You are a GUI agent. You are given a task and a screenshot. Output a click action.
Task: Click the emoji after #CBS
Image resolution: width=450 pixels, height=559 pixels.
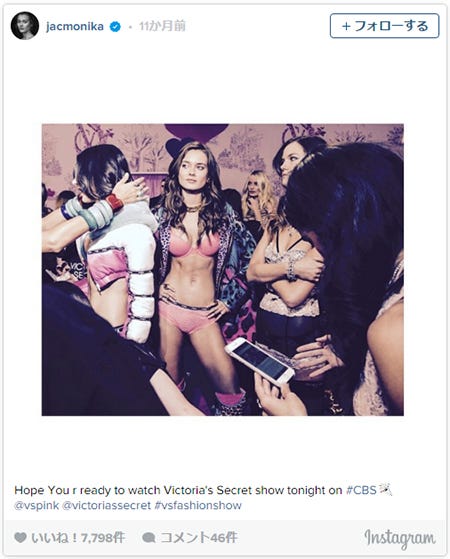tap(385, 489)
